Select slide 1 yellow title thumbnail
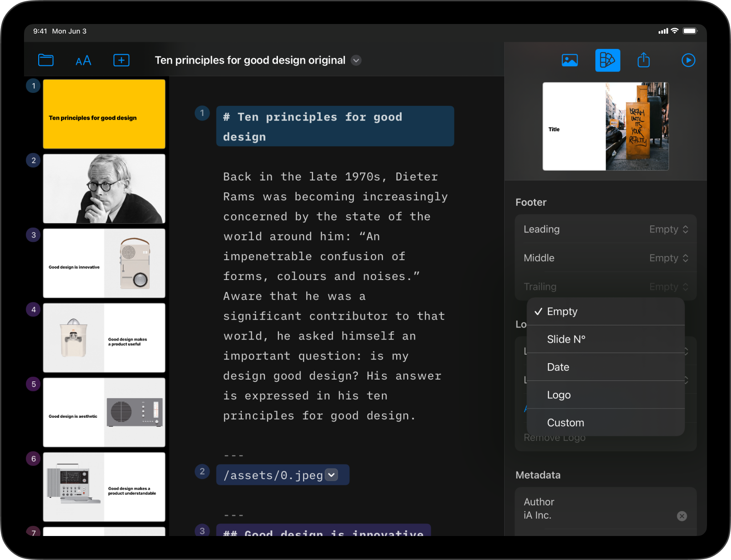The width and height of the screenshot is (731, 560). (x=104, y=114)
